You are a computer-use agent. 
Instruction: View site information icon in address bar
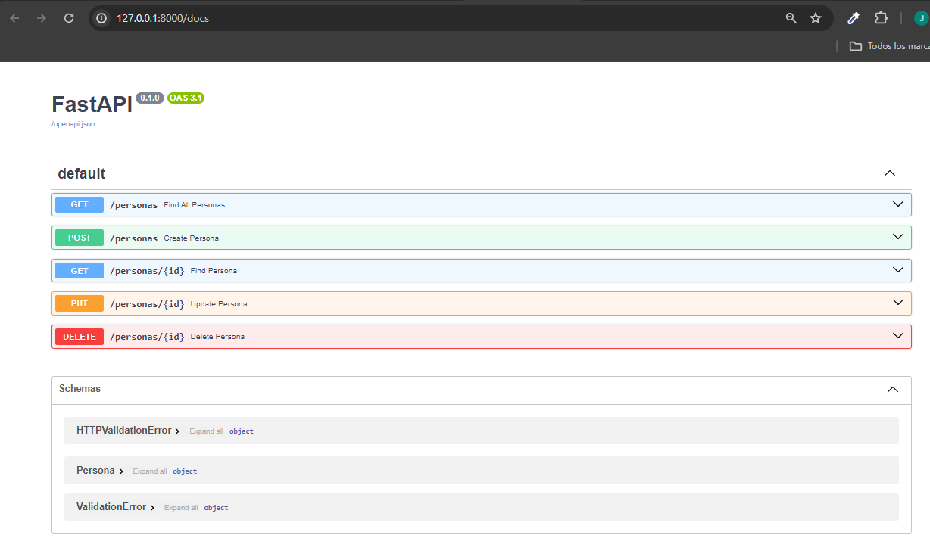pos(102,18)
